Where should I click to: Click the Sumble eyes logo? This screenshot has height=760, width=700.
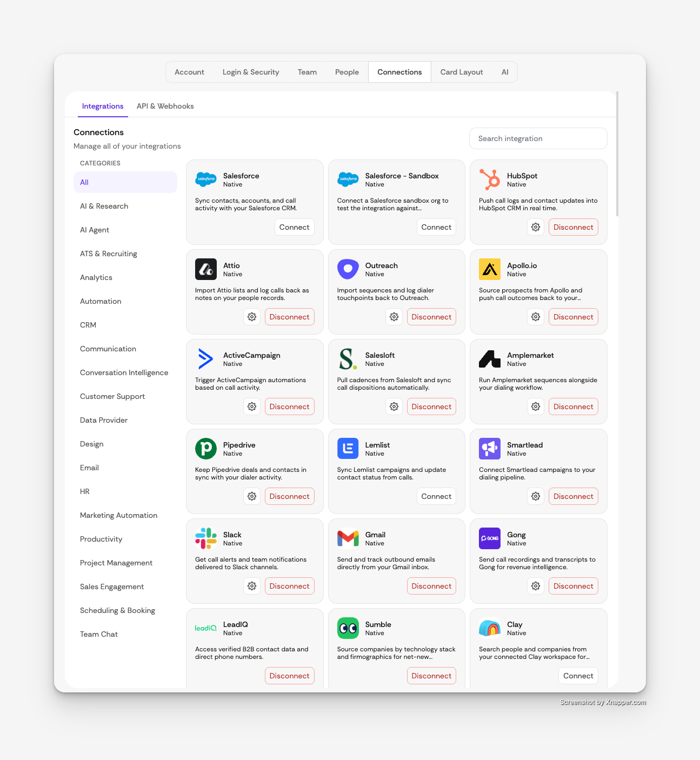(348, 628)
